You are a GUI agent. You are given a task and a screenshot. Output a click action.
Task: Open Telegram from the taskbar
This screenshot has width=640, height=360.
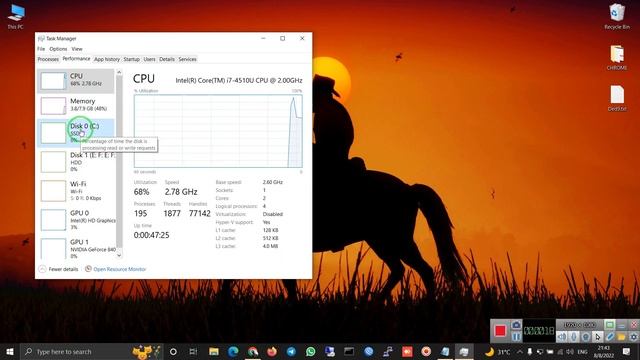click(x=291, y=351)
